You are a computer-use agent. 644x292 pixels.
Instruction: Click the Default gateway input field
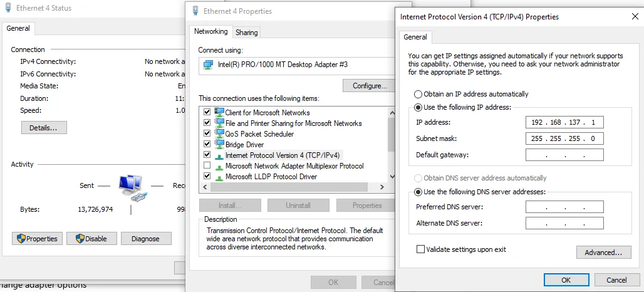pos(564,155)
